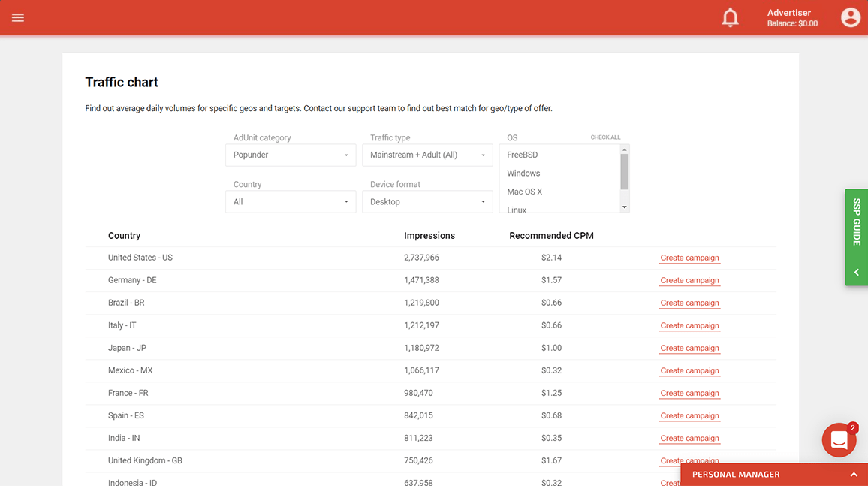This screenshot has height=486, width=868.
Task: Create campaign for United States
Action: point(689,258)
